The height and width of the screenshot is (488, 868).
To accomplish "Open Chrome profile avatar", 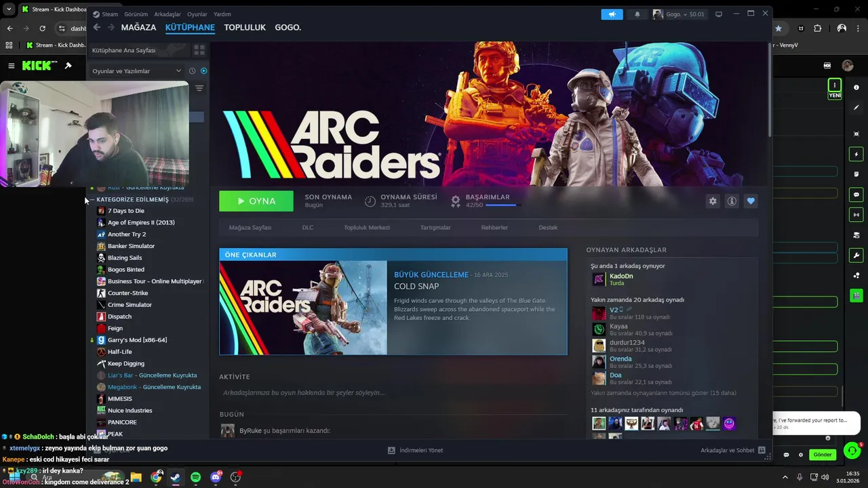I will 842,28.
